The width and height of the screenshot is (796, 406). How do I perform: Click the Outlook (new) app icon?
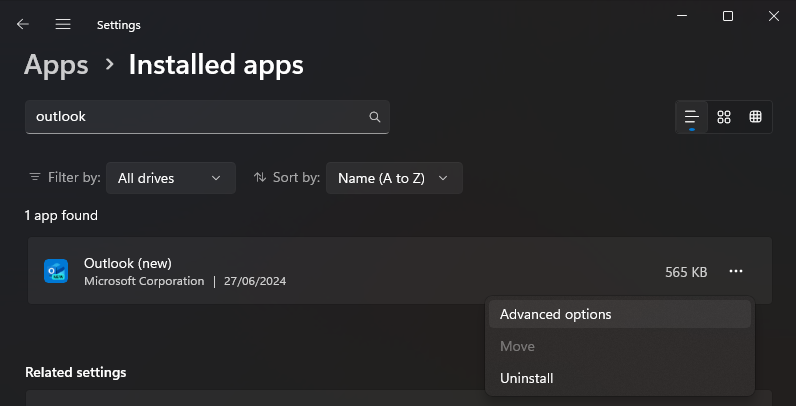tap(56, 271)
